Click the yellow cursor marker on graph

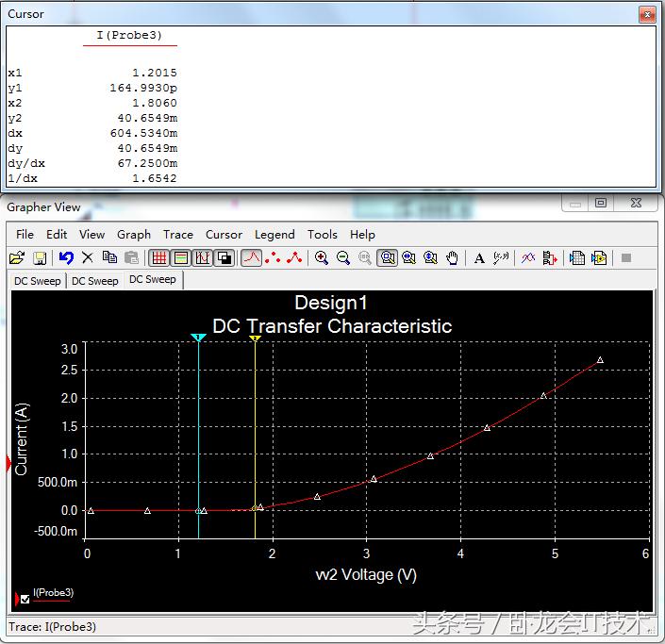(x=255, y=338)
